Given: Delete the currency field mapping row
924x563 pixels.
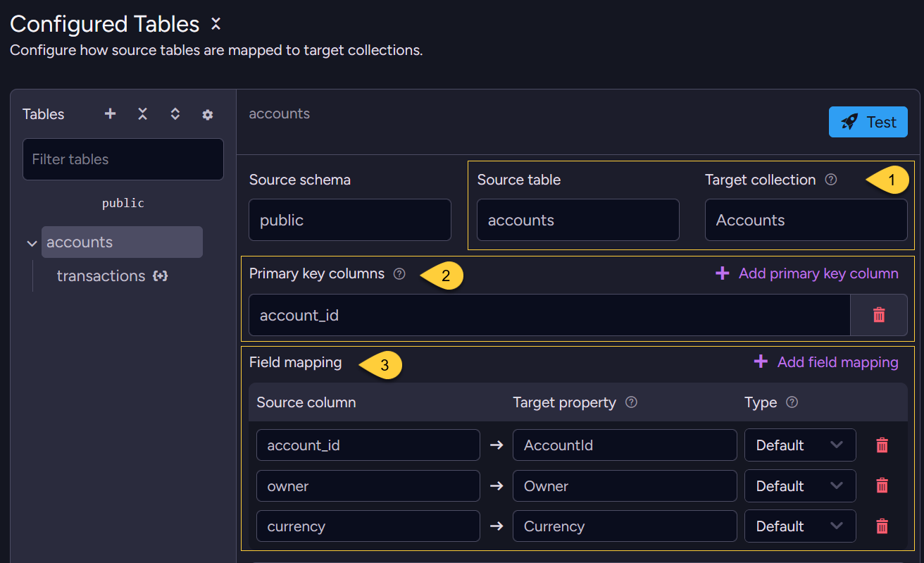Looking at the screenshot, I should [882, 526].
